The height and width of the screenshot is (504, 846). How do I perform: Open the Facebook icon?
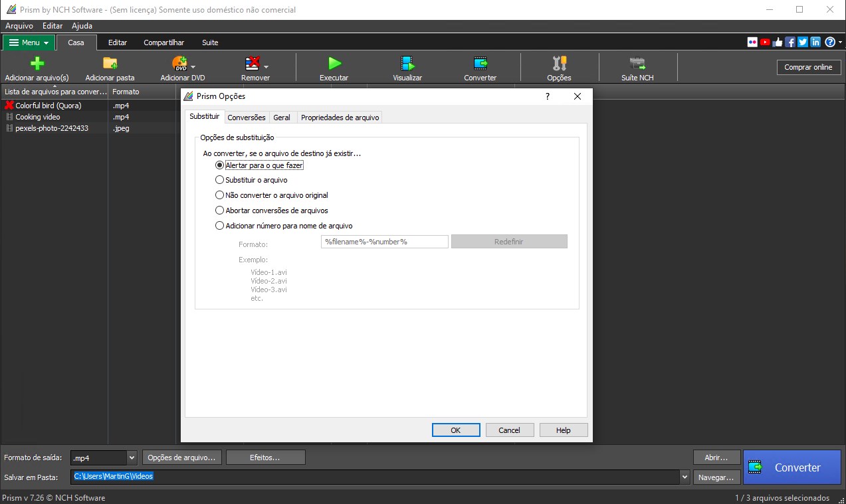[790, 42]
